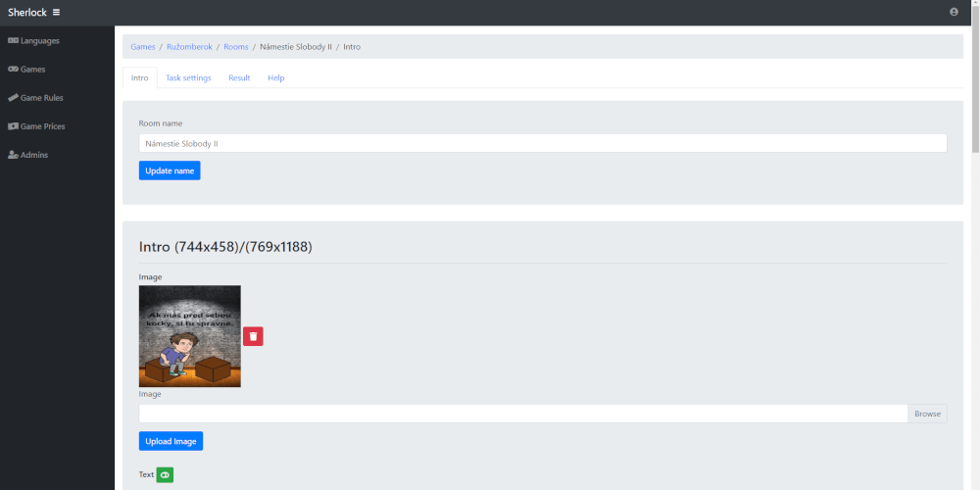Click the Languages sidebar icon

pyautogui.click(x=13, y=41)
